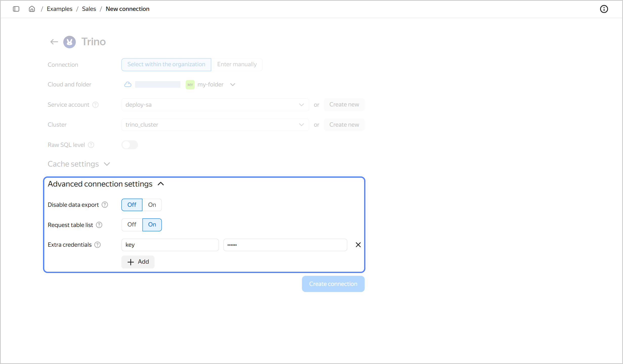Click New connection breadcrumb text

pos(128,9)
